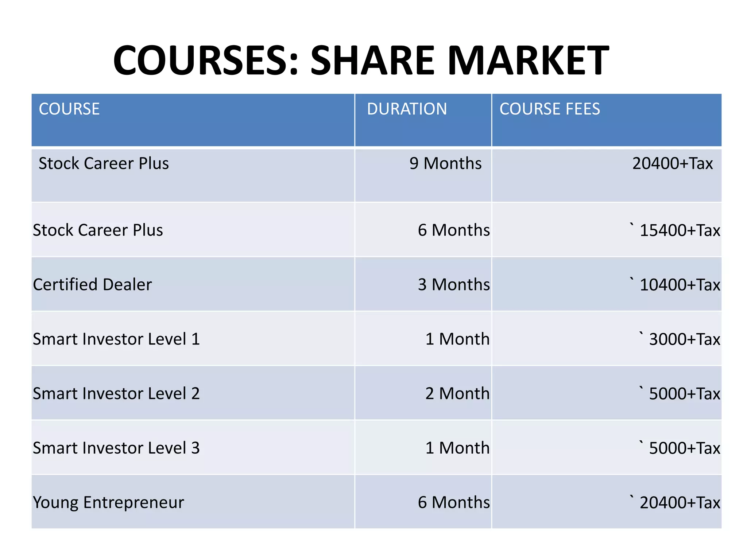Select the DURATION column header
Screen dimensions: 747x560
pyautogui.click(x=423, y=120)
